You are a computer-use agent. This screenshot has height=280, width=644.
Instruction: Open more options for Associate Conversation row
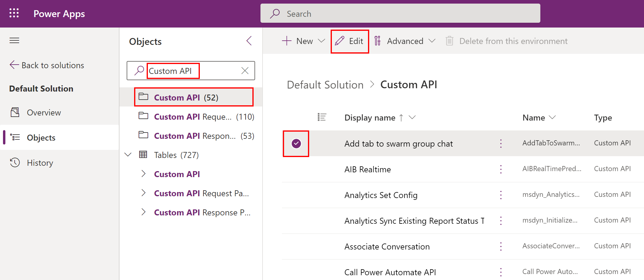(501, 246)
